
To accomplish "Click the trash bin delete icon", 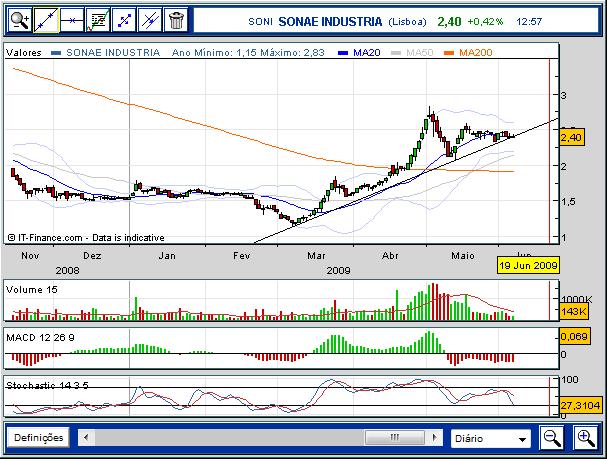I will (176, 20).
